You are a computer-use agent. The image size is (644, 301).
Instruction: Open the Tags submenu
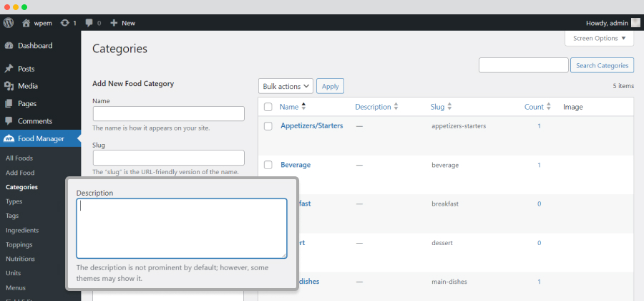coord(12,216)
